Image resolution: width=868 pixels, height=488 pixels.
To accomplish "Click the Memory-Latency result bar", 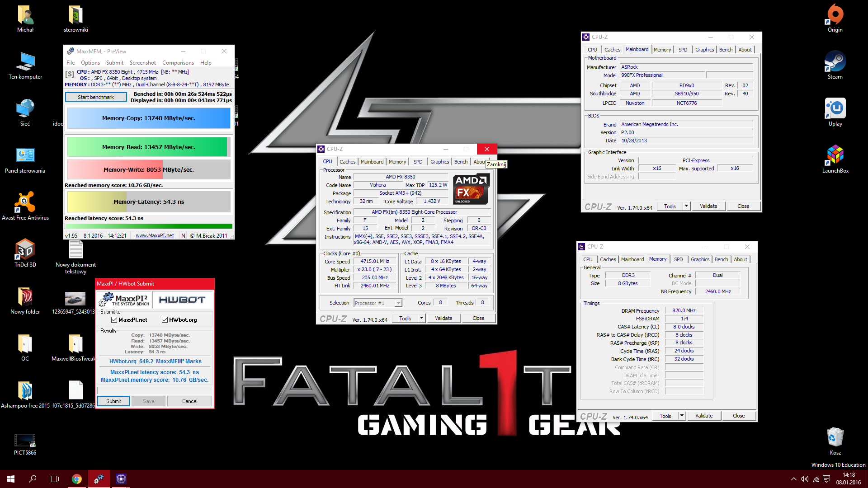I will (x=149, y=202).
